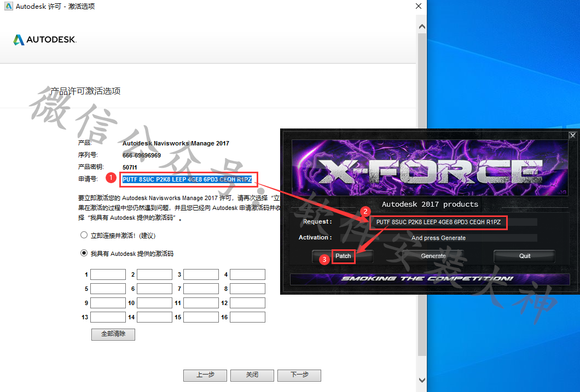
Task: Click activation code box 8
Action: point(247,289)
